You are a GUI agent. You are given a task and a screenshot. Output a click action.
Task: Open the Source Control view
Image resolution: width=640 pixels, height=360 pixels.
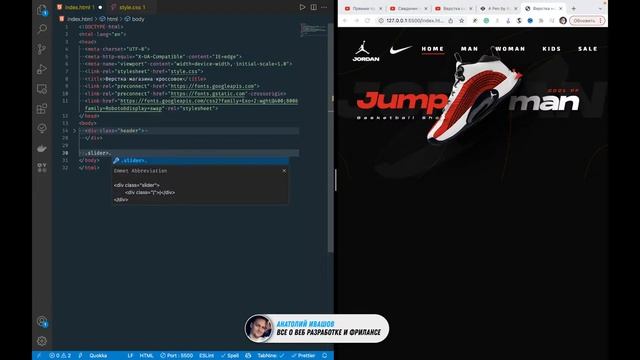coord(42,49)
